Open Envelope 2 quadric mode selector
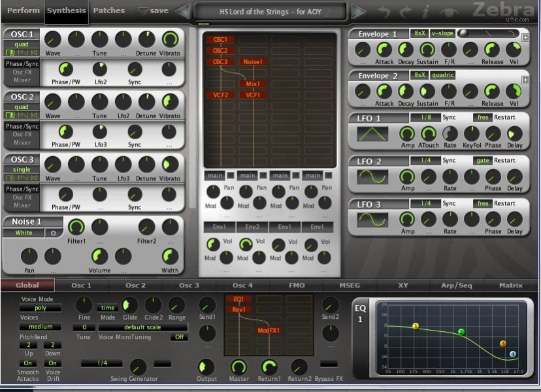This screenshot has width=541, height=392. [443, 75]
